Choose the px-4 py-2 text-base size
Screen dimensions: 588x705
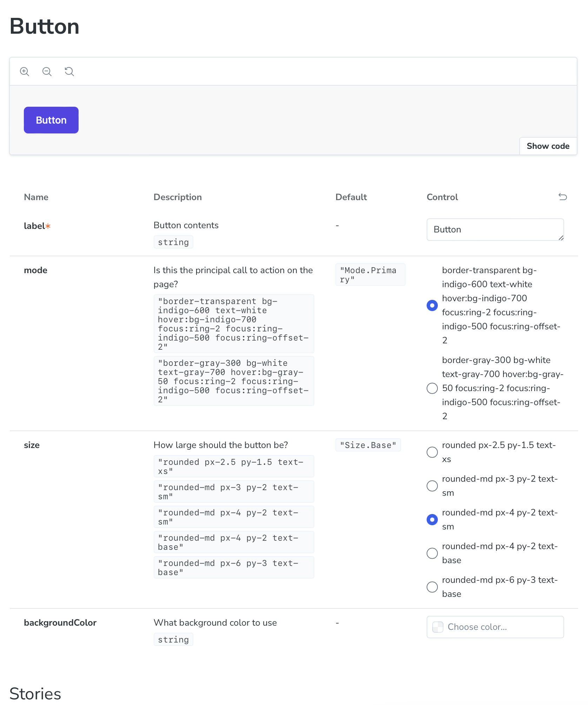point(432,553)
